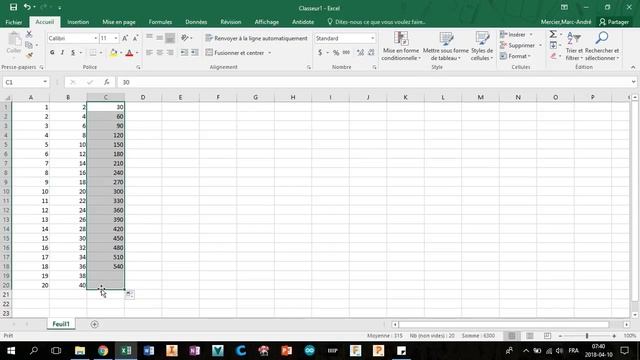
Task: Toggle bold formatting (G)
Action: pyautogui.click(x=52, y=53)
